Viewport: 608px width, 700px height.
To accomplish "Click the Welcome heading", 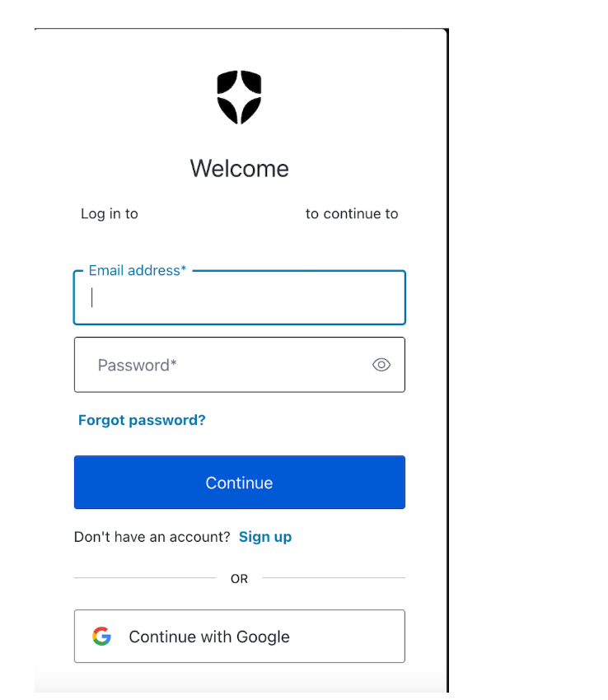I will pos(240,168).
